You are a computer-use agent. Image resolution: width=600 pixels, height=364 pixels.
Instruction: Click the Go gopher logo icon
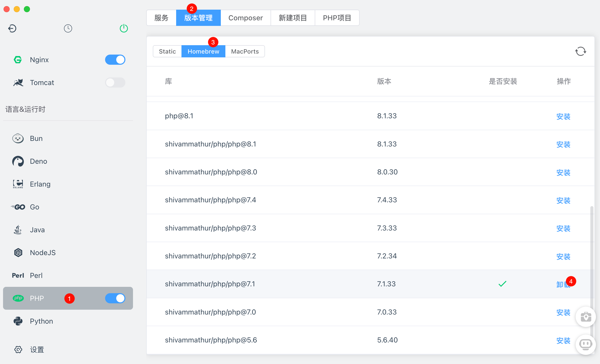click(x=18, y=207)
